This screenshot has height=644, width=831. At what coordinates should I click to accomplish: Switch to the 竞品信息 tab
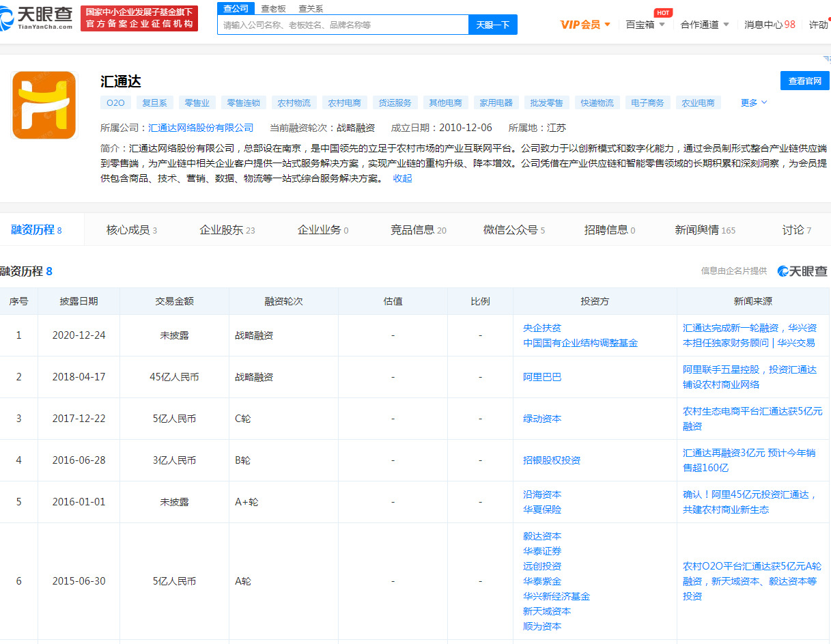point(419,230)
